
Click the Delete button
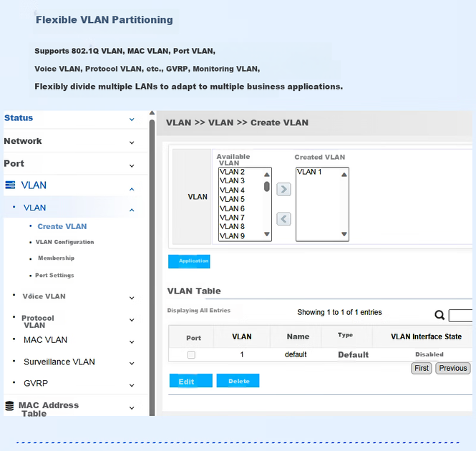pos(238,381)
